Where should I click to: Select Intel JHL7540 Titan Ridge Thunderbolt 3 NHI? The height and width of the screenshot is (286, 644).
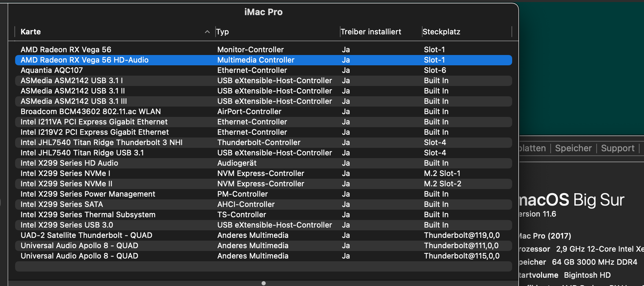tap(263, 142)
